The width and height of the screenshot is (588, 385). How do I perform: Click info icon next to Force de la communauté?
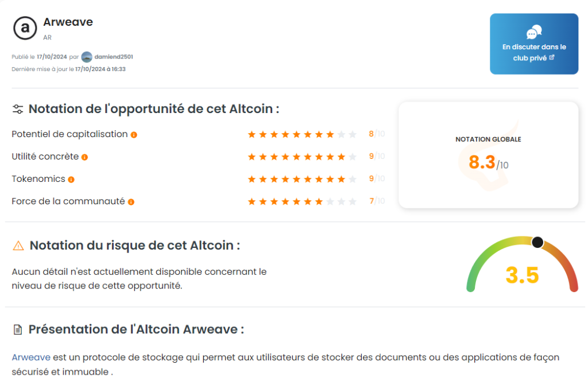pos(131,202)
